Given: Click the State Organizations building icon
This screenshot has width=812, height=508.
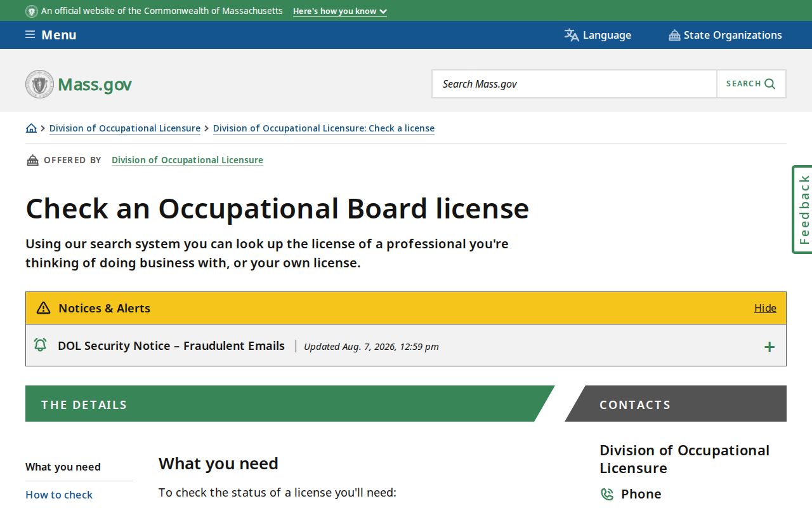Looking at the screenshot, I should (674, 35).
